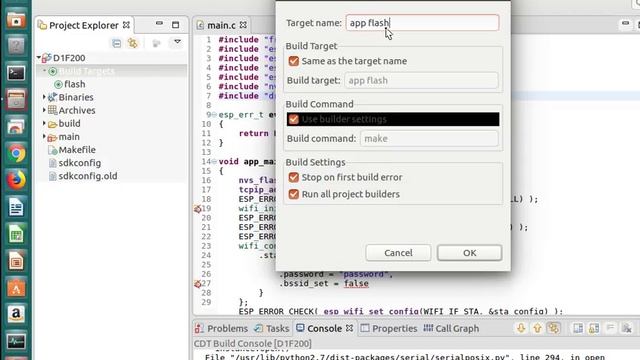The width and height of the screenshot is (640, 360).
Task: Switch to the Tasks tab
Action: tap(272, 328)
